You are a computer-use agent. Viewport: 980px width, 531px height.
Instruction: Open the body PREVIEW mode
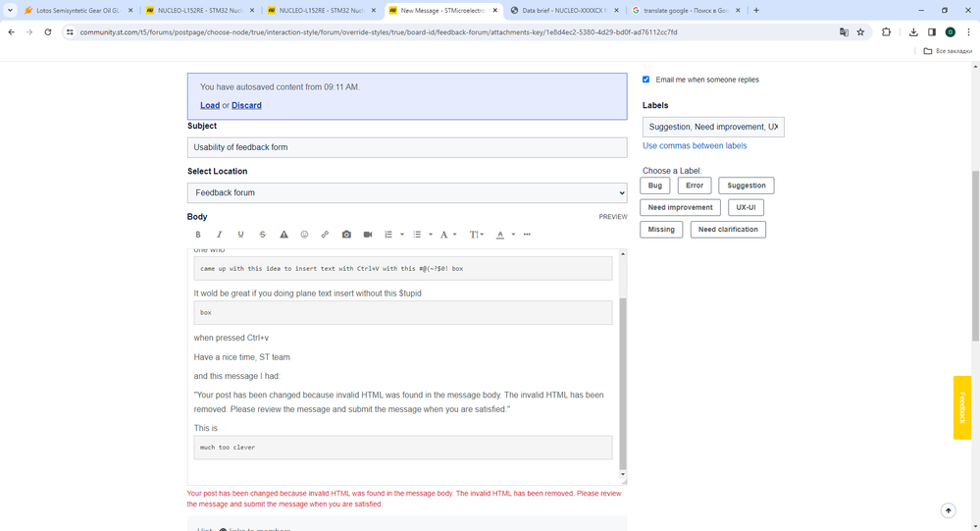(x=613, y=217)
